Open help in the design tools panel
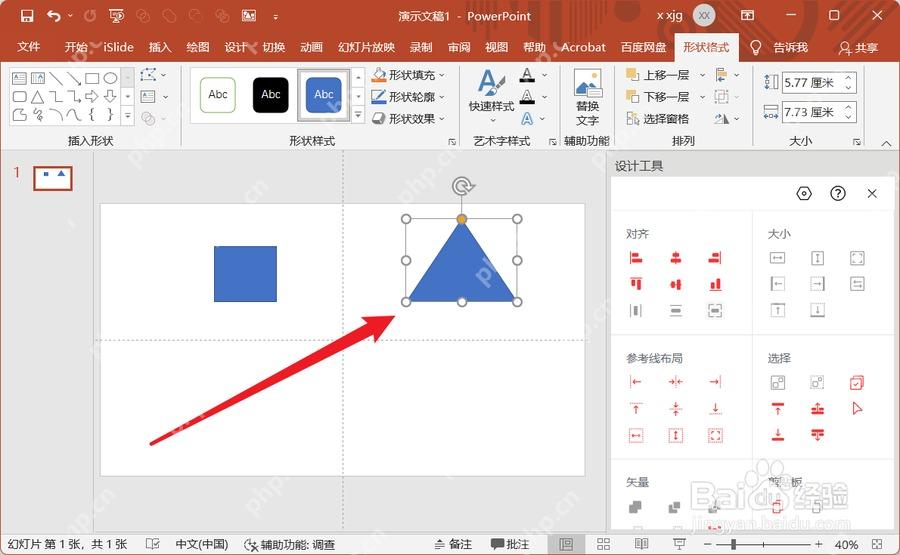The width and height of the screenshot is (900, 555). (838, 193)
